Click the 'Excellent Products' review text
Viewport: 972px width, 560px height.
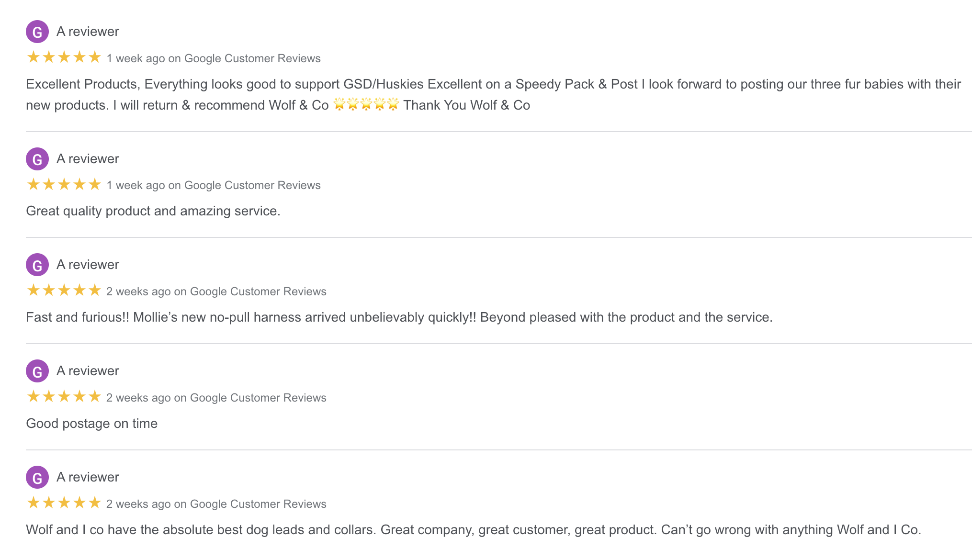(x=493, y=94)
